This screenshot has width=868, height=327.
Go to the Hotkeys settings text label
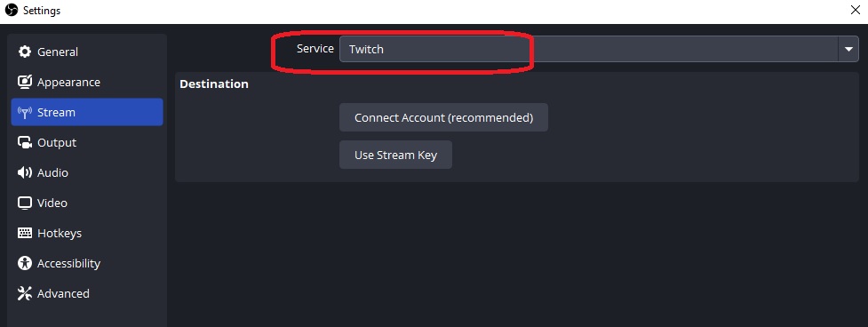coord(60,233)
